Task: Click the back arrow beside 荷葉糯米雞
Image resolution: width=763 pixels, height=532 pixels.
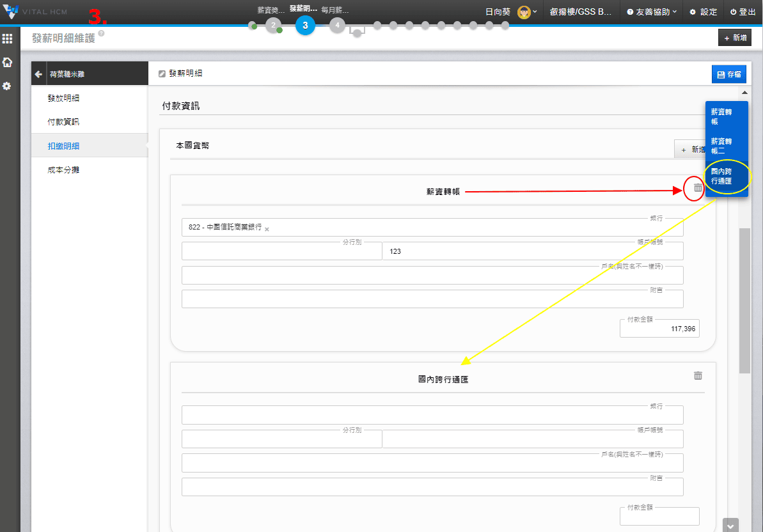Action: click(x=38, y=74)
